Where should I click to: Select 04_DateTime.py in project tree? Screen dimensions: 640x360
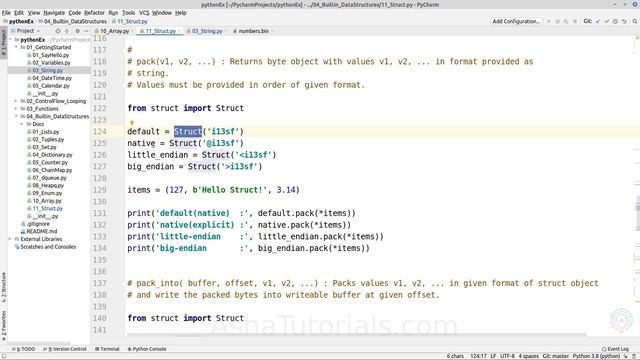tap(52, 78)
